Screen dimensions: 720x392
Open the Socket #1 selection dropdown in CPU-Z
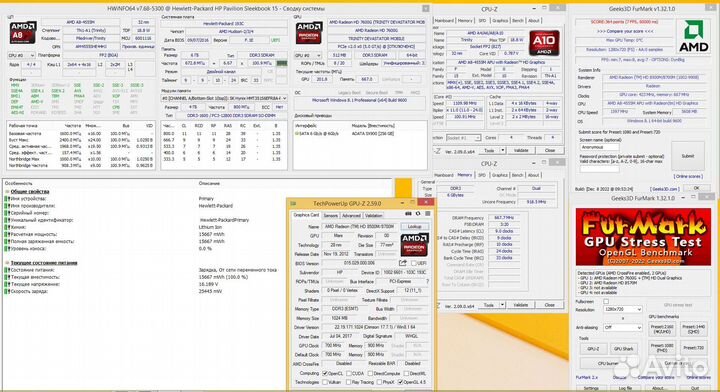[463, 138]
